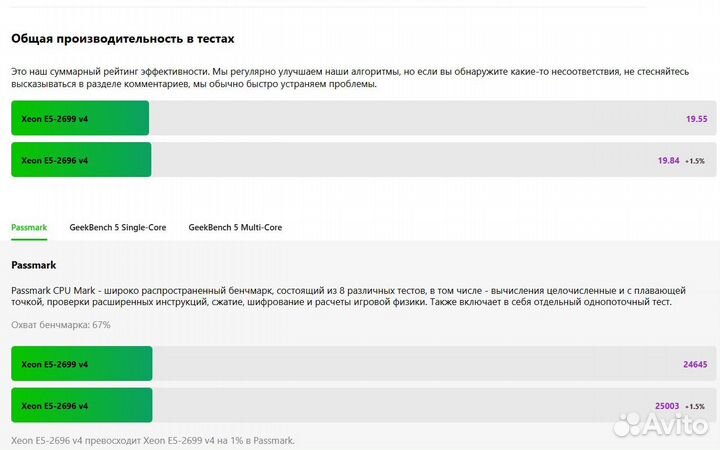Click the 19.55 overall score value
The image size is (720, 450).
tap(696, 119)
